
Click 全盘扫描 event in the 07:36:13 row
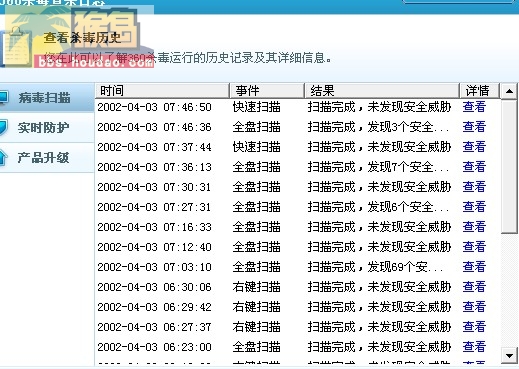click(x=256, y=167)
